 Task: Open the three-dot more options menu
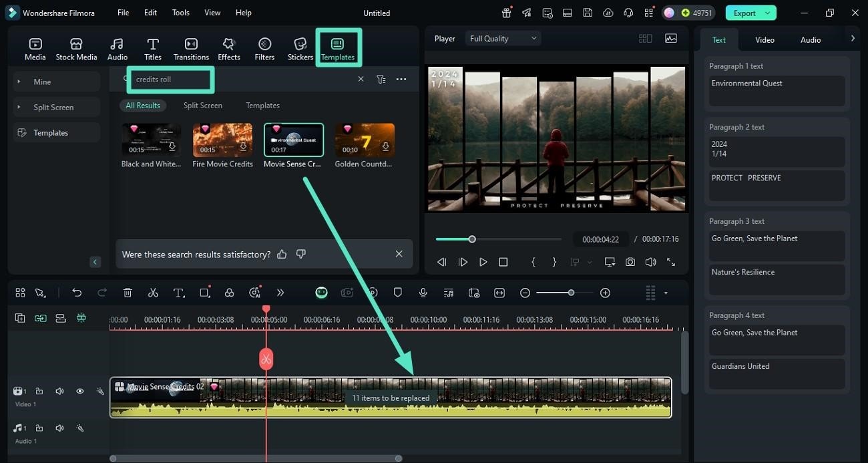401,79
